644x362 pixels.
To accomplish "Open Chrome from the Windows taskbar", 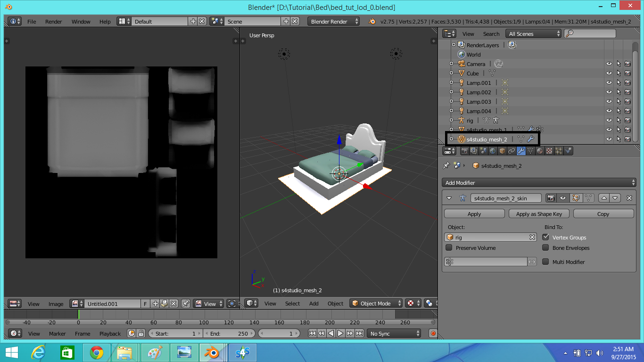I will (97, 353).
